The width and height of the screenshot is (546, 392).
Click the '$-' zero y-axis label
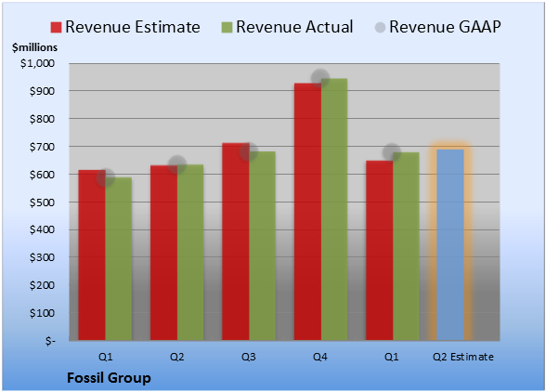click(x=50, y=341)
